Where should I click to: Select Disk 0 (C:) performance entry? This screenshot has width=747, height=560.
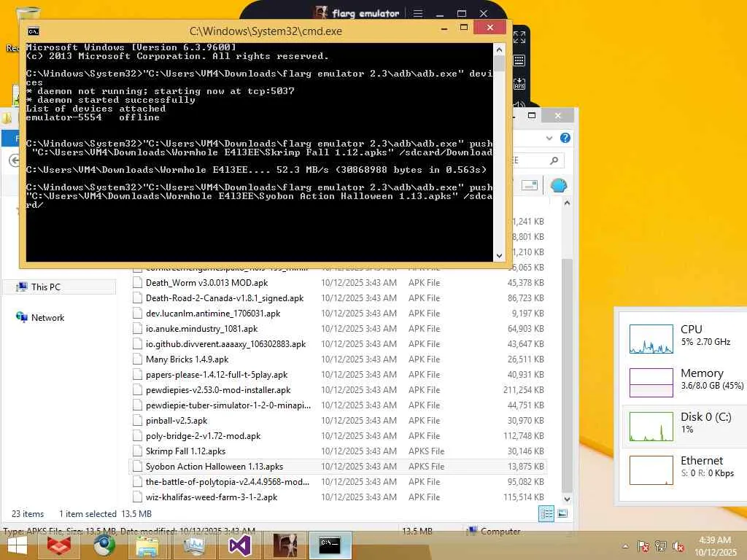coord(686,426)
